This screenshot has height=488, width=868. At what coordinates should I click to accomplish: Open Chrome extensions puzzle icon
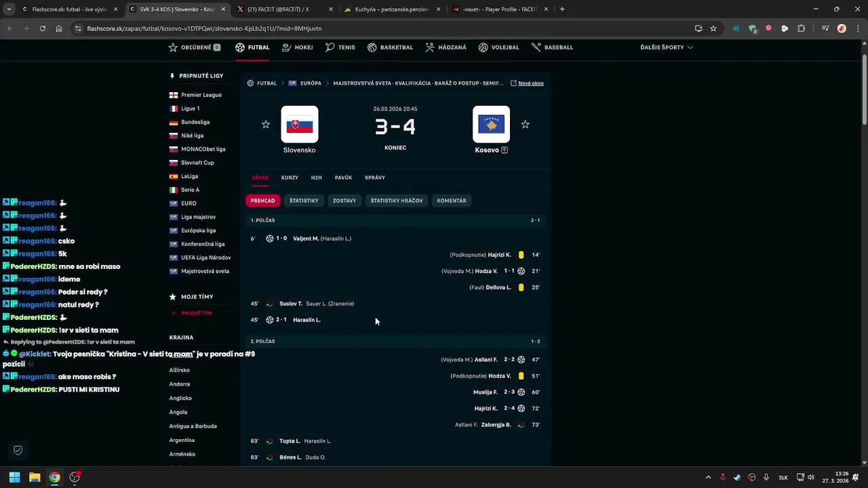[802, 28]
